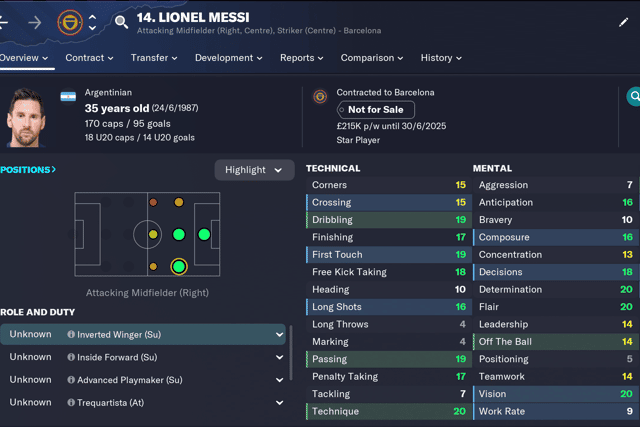Viewport: 640px width, 427px height.
Task: Click the forward navigation arrow
Action: click(35, 22)
